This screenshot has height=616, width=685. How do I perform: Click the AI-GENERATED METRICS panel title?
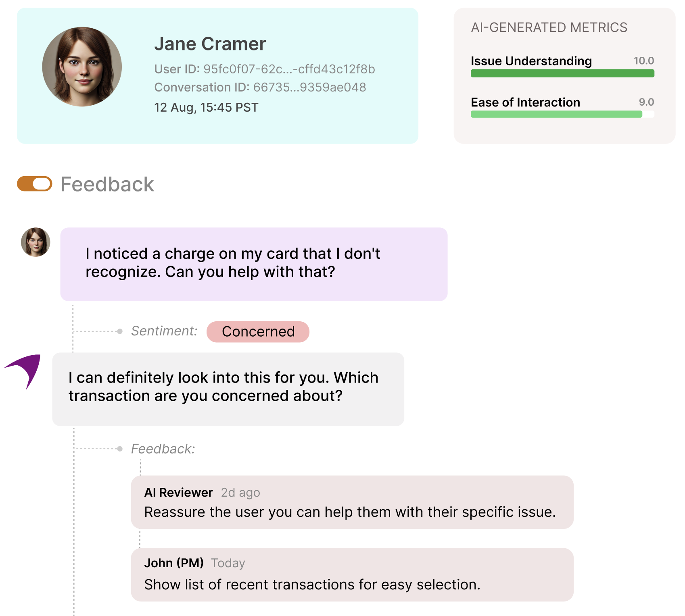[549, 27]
